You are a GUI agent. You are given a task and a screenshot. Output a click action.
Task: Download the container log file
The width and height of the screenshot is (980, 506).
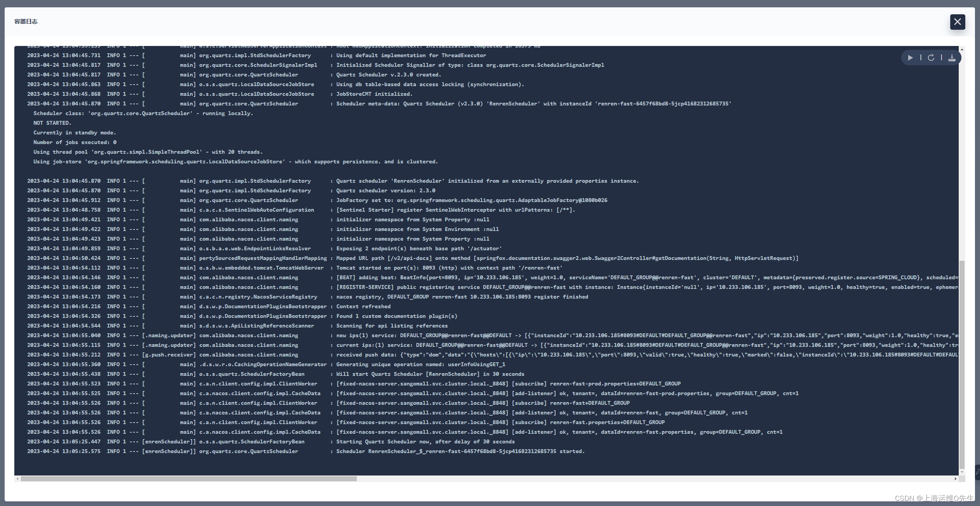click(952, 58)
